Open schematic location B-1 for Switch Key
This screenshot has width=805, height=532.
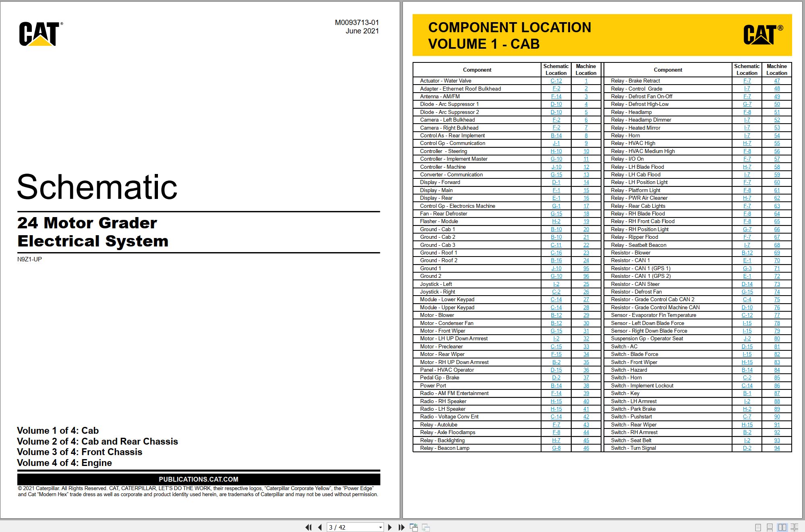pyautogui.click(x=747, y=393)
